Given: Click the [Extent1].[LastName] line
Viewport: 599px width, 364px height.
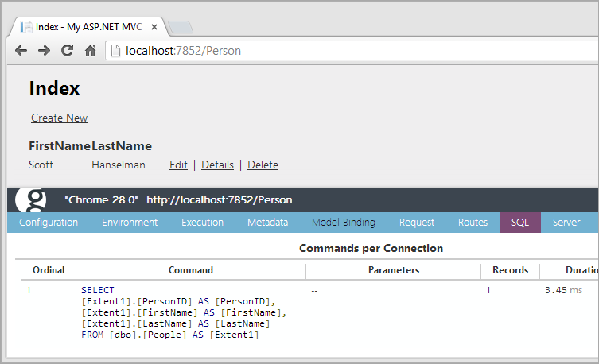Looking at the screenshot, I should (x=176, y=324).
